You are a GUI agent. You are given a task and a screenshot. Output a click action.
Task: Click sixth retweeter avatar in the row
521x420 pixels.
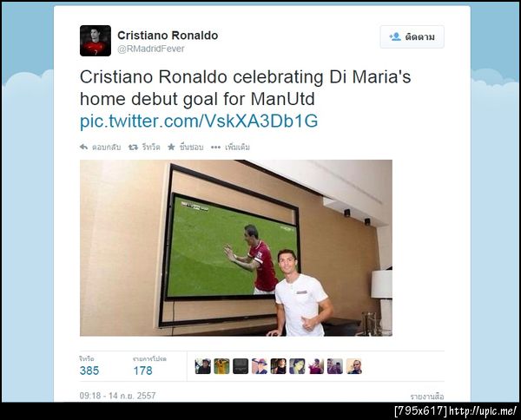click(297, 366)
